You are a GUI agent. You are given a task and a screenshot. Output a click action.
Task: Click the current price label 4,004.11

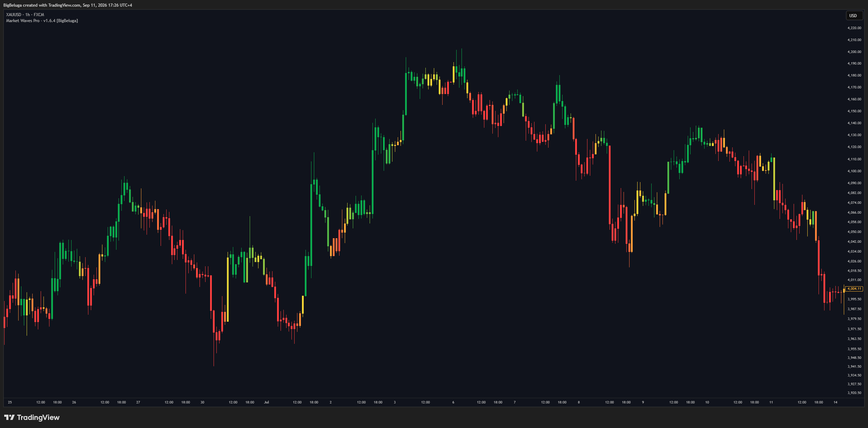coord(854,289)
